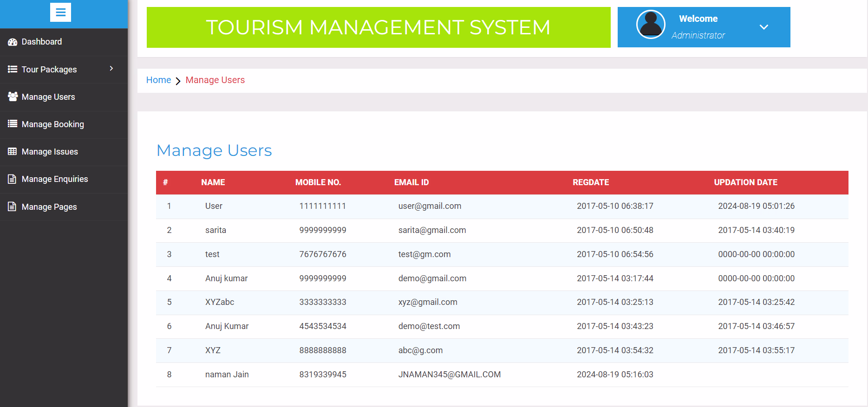This screenshot has width=868, height=407.
Task: Open the Dashboard menu item
Action: [64, 42]
